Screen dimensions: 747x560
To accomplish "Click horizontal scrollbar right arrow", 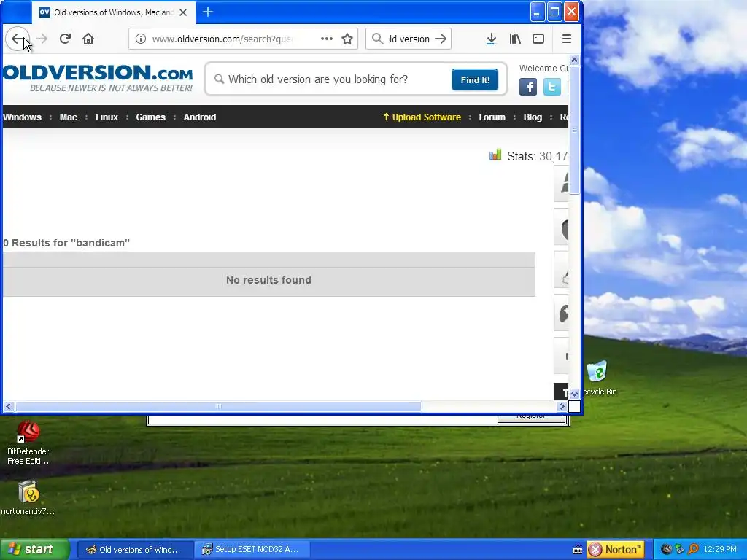I will 562,407.
